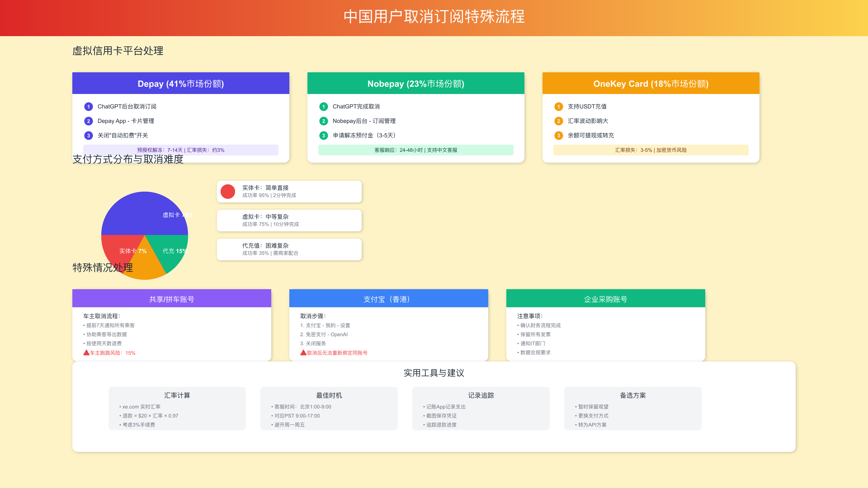Click step 2 badge beside Depay App - 卡片管理
This screenshot has width=868, height=488.
coord(88,121)
